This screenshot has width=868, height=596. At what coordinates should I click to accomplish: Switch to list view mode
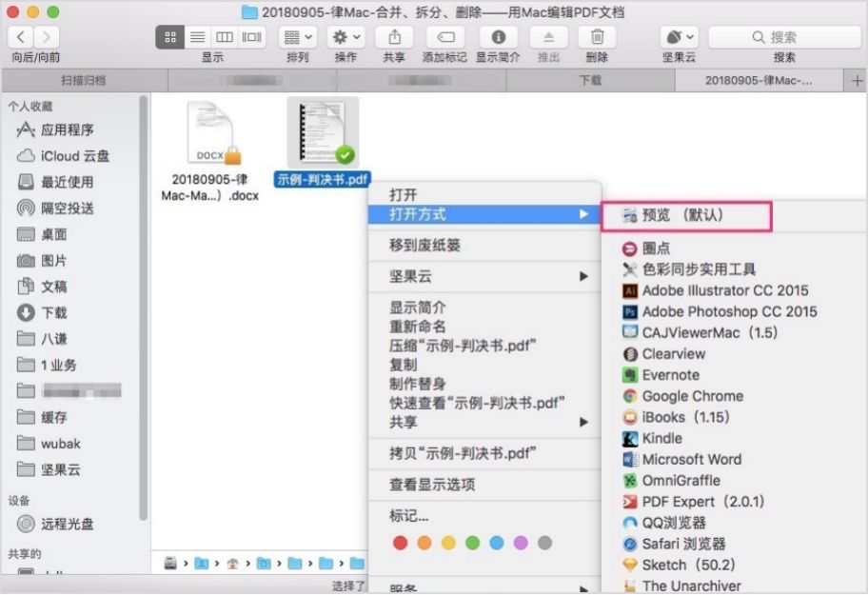coord(197,37)
